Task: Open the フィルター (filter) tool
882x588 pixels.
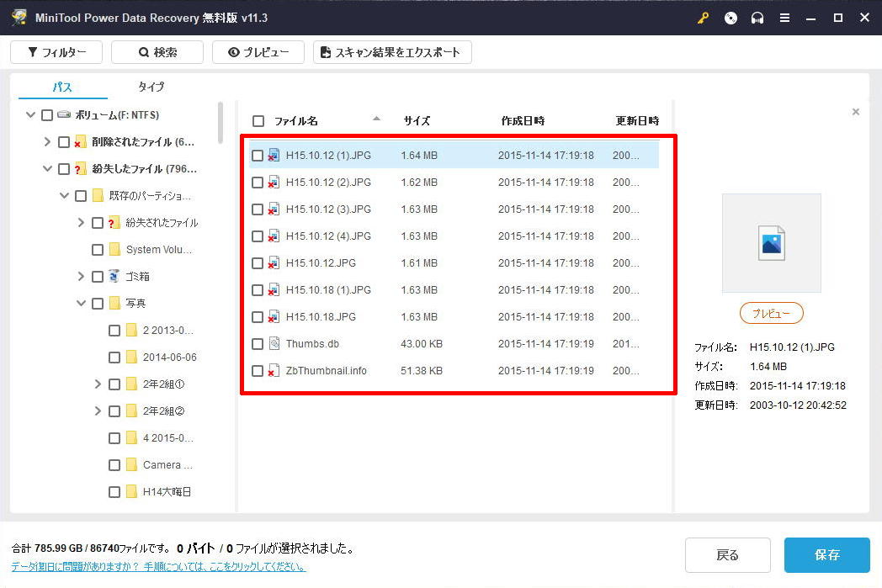Action: (56, 51)
